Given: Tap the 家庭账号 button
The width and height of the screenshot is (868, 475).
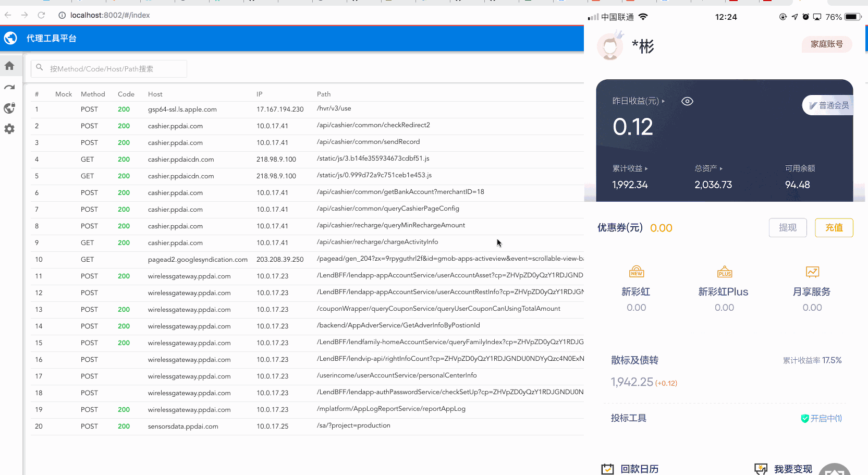Looking at the screenshot, I should (827, 44).
